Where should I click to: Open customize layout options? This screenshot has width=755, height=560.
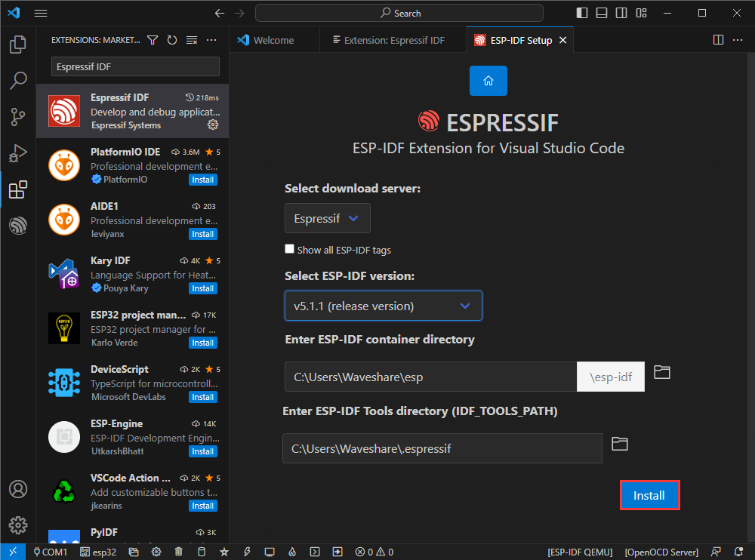tap(641, 13)
